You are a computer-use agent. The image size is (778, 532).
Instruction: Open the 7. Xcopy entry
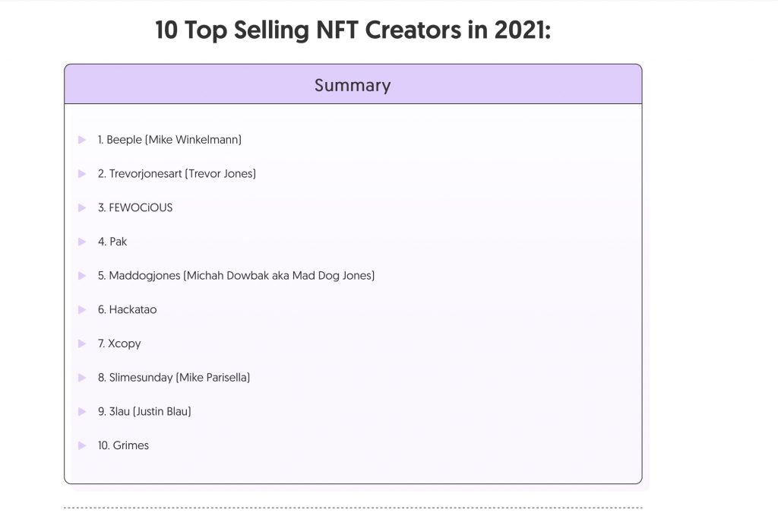(x=119, y=344)
